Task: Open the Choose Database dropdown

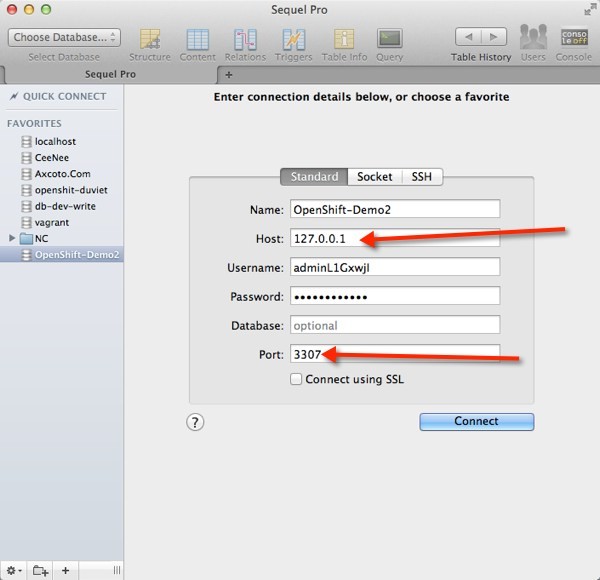Action: coord(64,37)
